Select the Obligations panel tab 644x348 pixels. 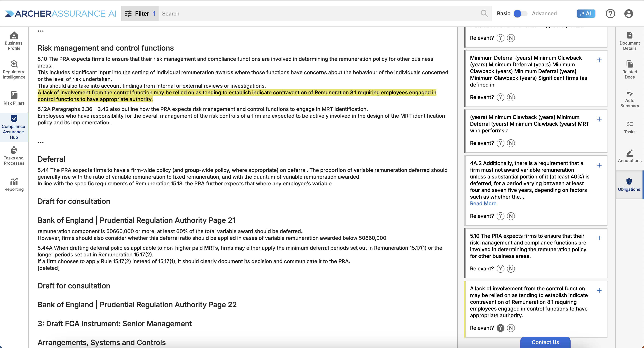[629, 185]
